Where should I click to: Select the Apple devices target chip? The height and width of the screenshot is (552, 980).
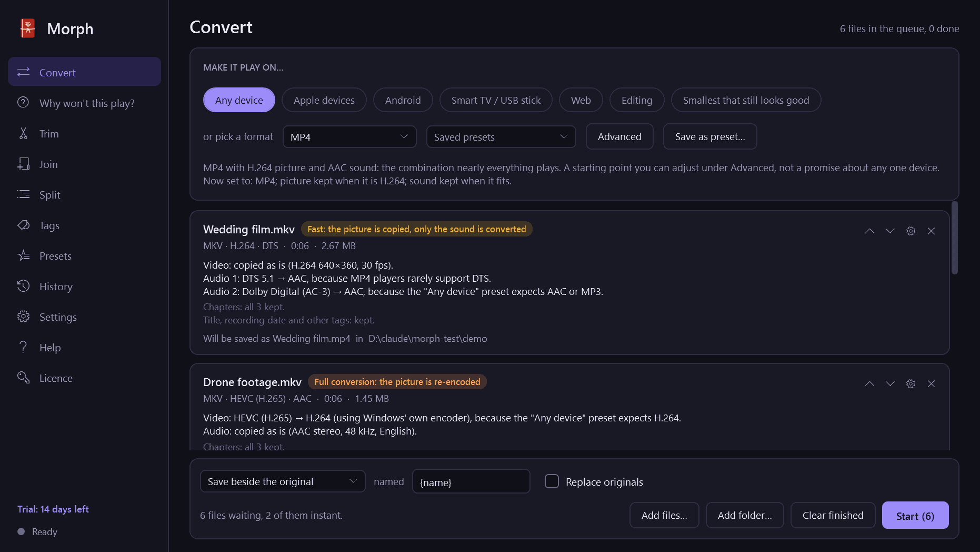(x=324, y=100)
